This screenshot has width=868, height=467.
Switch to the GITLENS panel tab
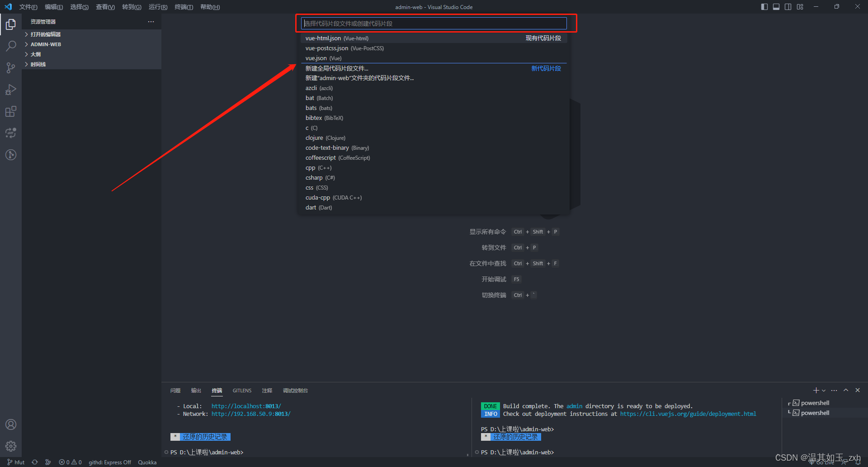pyautogui.click(x=242, y=390)
